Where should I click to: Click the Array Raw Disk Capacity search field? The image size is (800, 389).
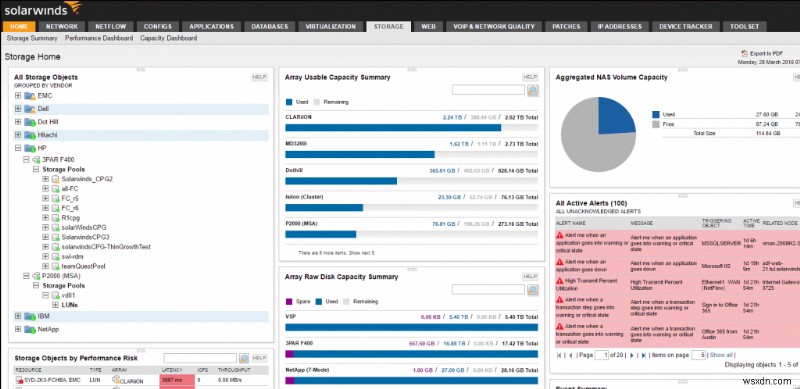pos(488,290)
